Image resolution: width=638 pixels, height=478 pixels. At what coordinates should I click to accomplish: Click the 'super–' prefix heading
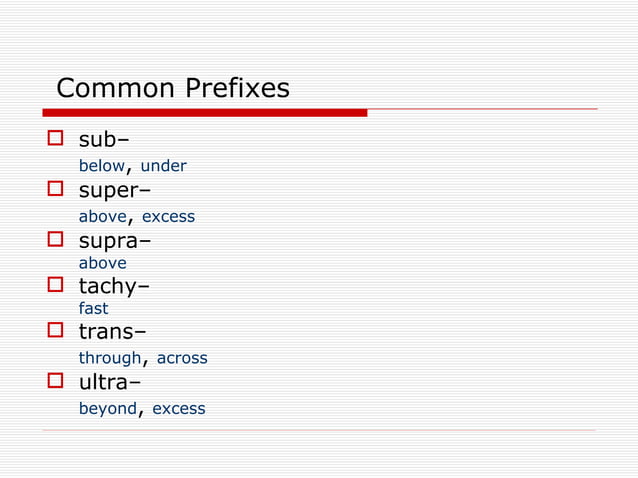pos(115,190)
